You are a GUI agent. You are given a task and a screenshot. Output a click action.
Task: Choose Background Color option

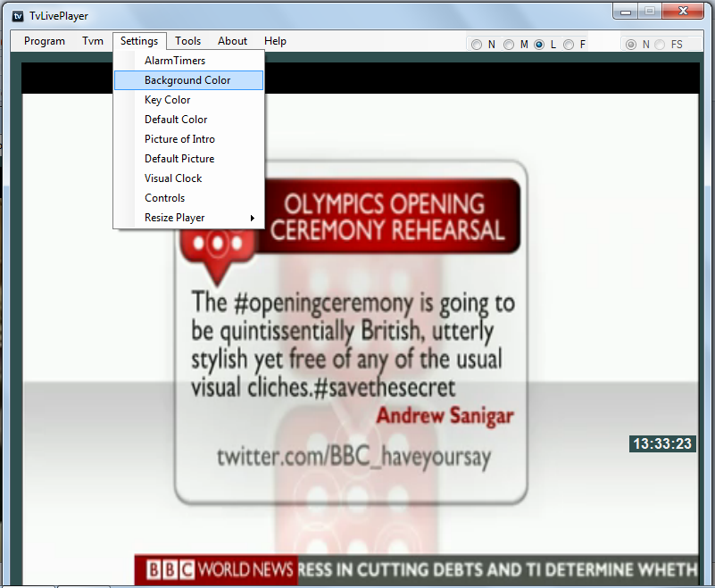click(x=187, y=80)
